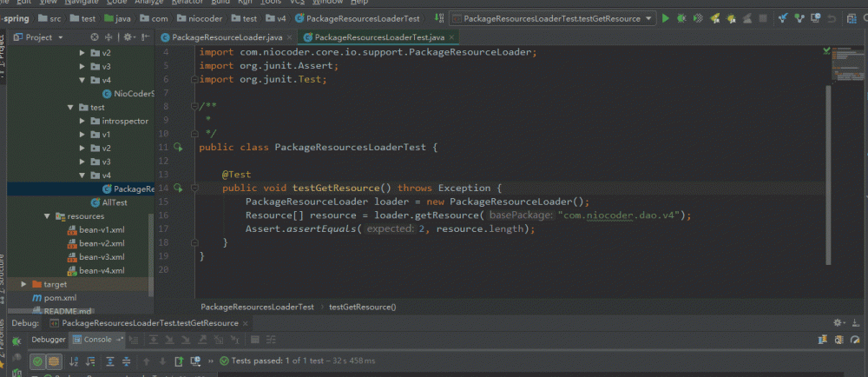Open test history clock icon
The height and width of the screenshot is (377, 868).
194,361
